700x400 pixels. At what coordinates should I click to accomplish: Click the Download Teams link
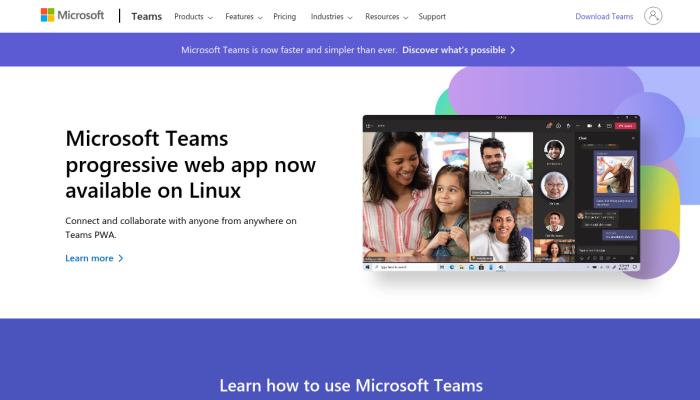(604, 17)
